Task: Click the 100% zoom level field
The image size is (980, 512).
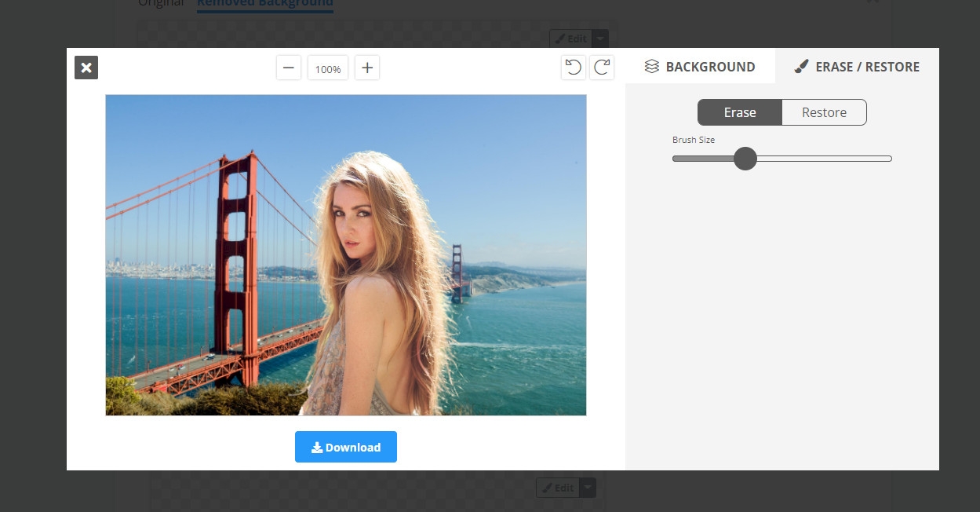Action: [327, 68]
